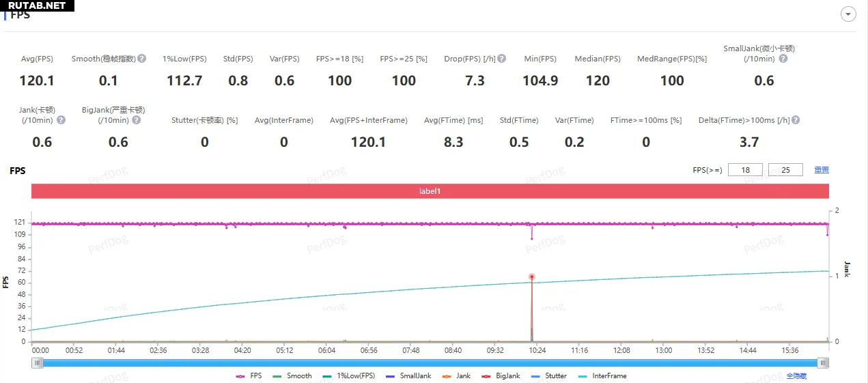
Task: Select the red label1 bar above the chart
Action: [x=430, y=191]
